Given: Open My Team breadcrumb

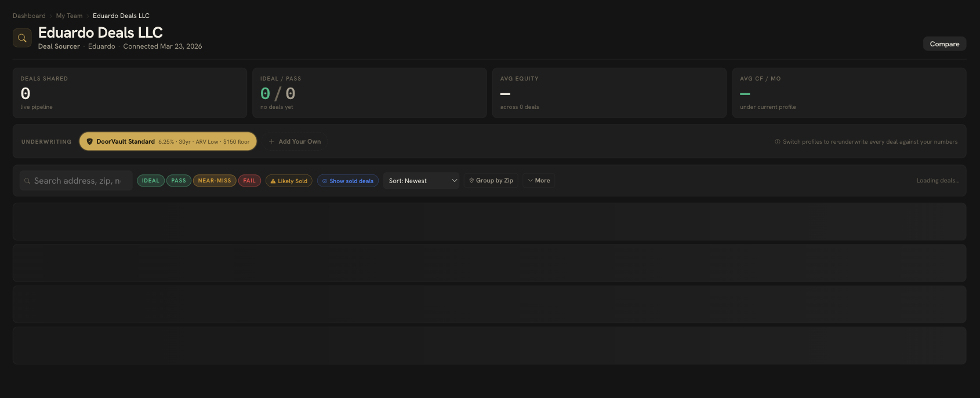Looking at the screenshot, I should tap(69, 16).
